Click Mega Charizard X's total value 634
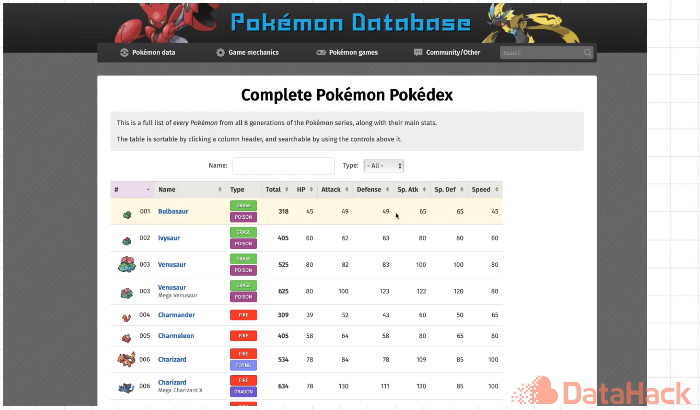This screenshot has height=410, width=700. (283, 386)
